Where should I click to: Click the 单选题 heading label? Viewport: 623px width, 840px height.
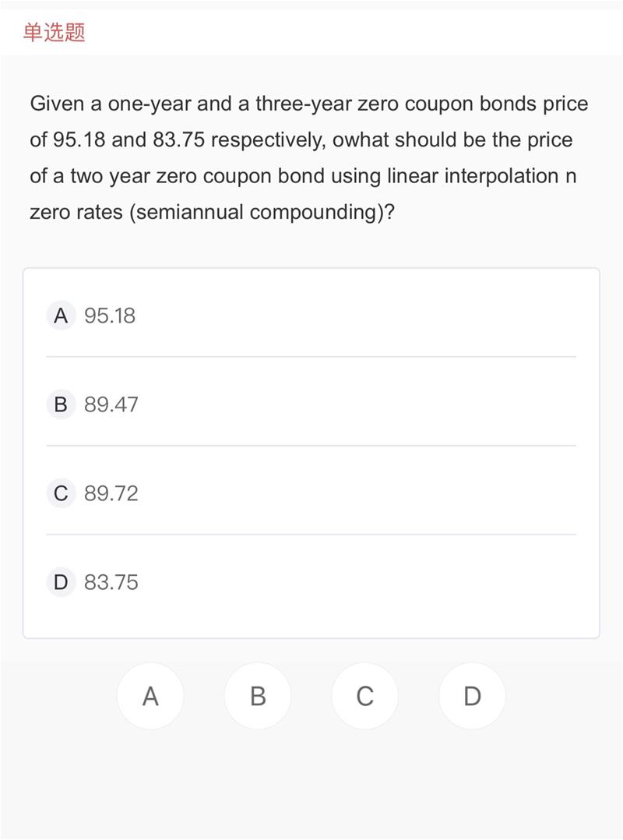pyautogui.click(x=54, y=32)
